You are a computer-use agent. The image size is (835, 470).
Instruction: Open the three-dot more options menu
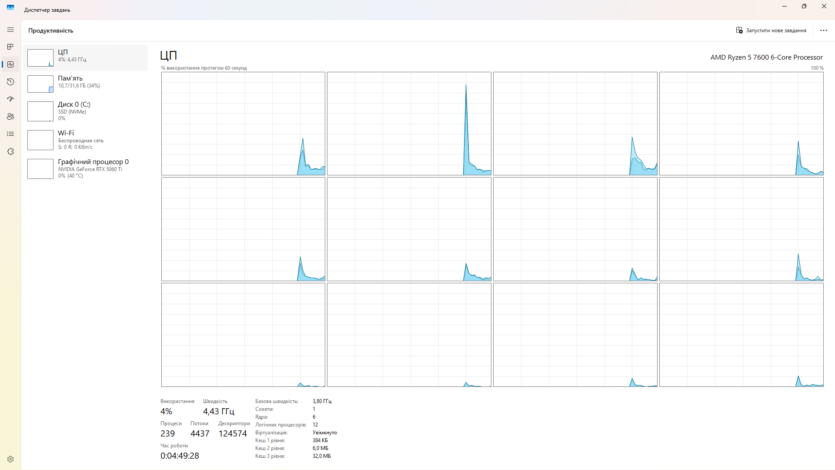click(x=823, y=30)
